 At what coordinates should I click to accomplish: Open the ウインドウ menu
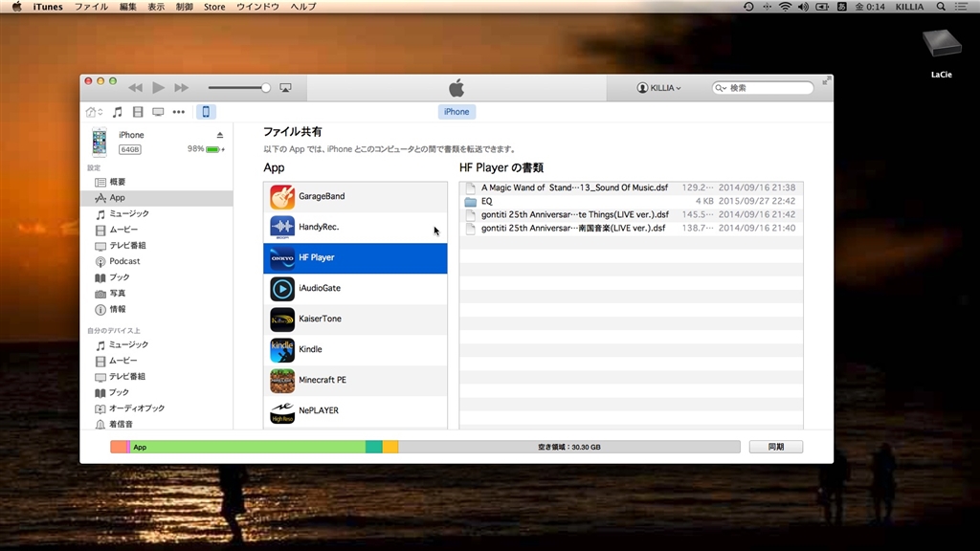(257, 7)
